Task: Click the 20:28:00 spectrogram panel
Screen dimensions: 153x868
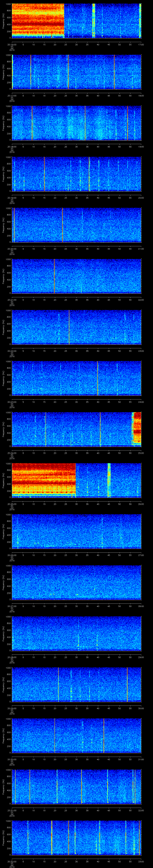Action: (77, 633)
